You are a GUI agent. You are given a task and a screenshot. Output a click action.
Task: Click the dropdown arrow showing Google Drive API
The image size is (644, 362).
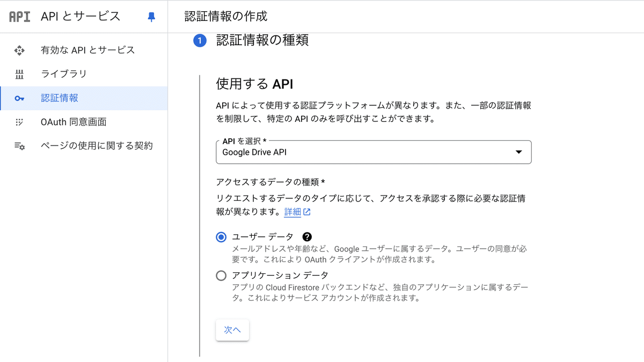518,153
